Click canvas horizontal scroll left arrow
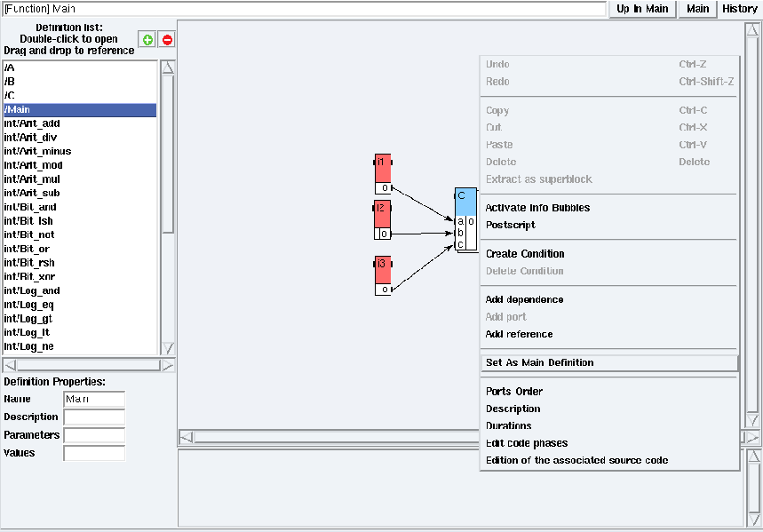This screenshot has width=763, height=532. (187, 437)
